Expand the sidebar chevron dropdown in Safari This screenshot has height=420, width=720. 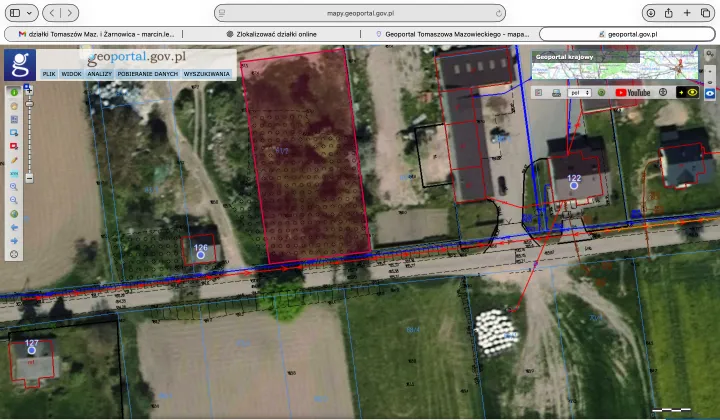point(31,13)
